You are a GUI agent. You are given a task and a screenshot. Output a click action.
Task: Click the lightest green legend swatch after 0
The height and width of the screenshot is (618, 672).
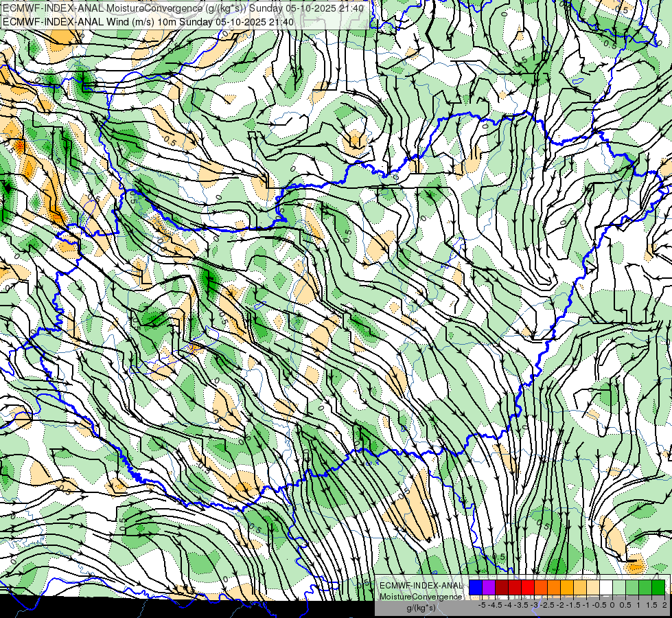(619, 587)
